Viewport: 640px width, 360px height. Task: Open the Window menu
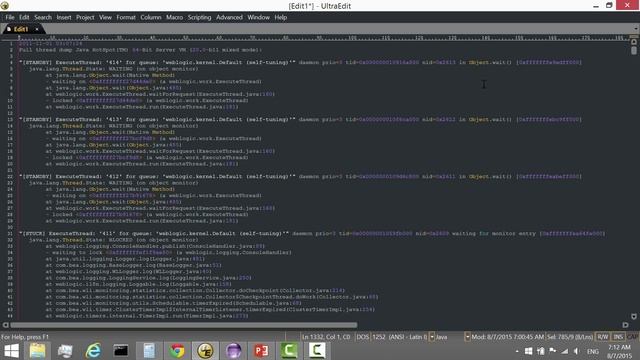pyautogui.click(x=258, y=17)
